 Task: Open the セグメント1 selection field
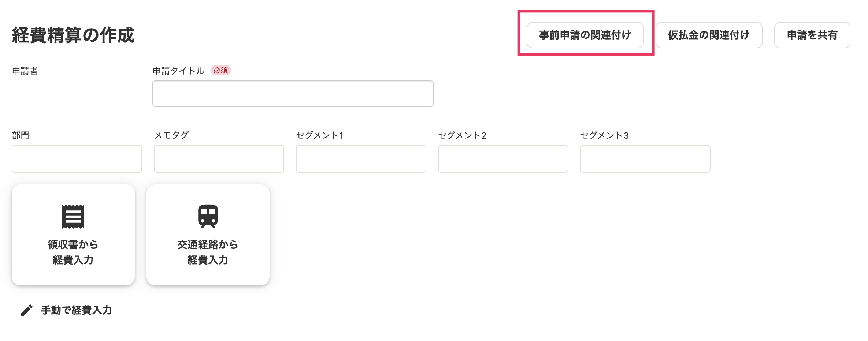click(x=361, y=159)
